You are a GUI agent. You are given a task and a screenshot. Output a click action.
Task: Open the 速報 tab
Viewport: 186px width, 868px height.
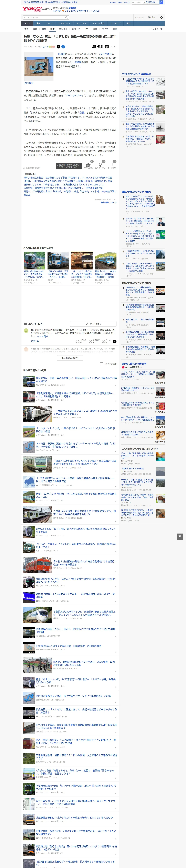point(38,24)
